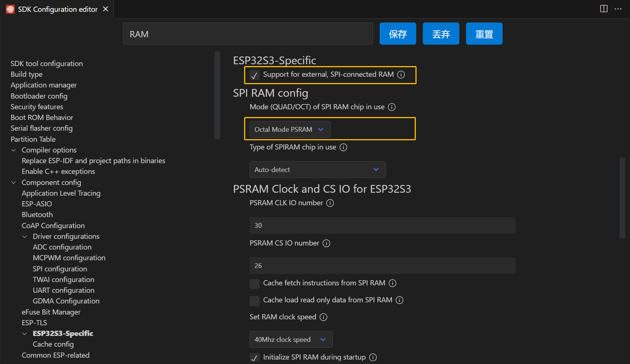Show info for Cache fetch instructions from SPI RAM
The image size is (630, 364).
[393, 283]
